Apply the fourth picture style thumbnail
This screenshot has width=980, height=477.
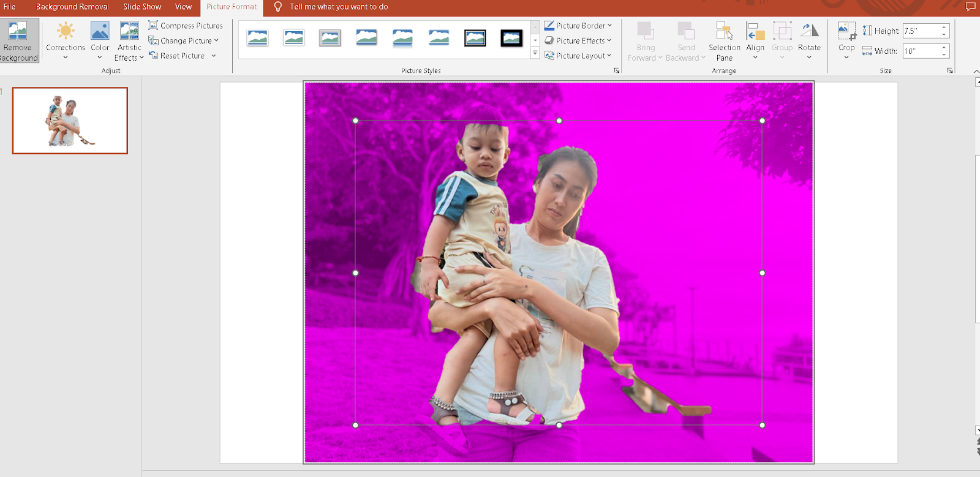point(366,38)
